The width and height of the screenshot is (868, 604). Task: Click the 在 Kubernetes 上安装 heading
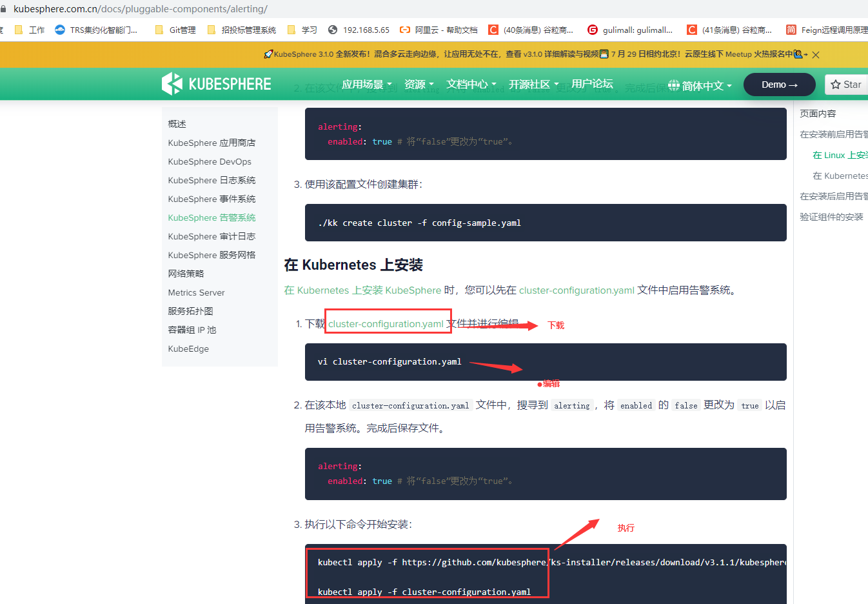[x=353, y=265]
